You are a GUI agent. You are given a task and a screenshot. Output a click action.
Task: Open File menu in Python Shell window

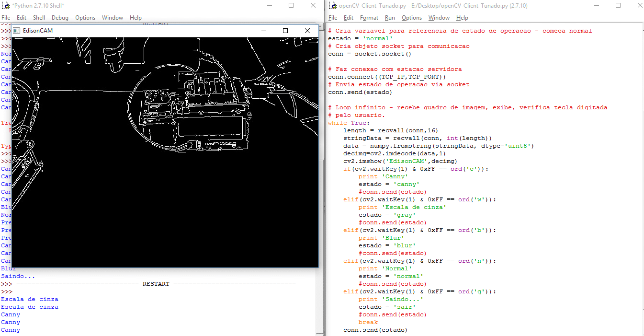(6, 18)
